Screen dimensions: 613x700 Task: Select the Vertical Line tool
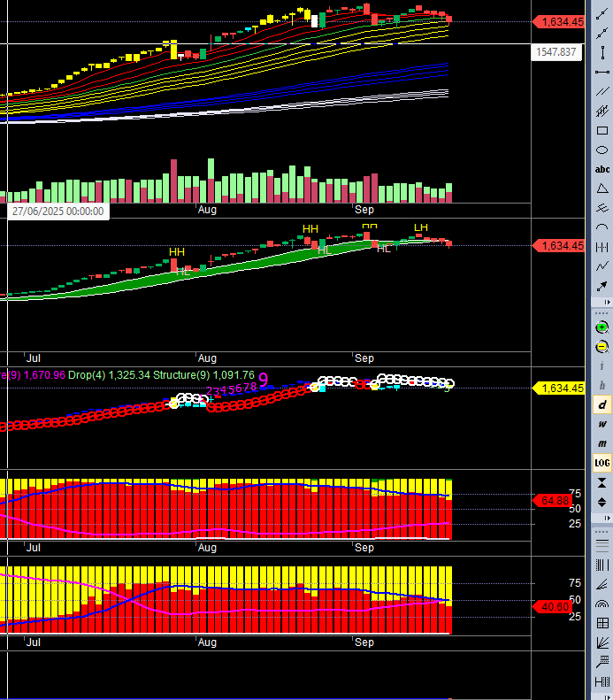pos(602,53)
